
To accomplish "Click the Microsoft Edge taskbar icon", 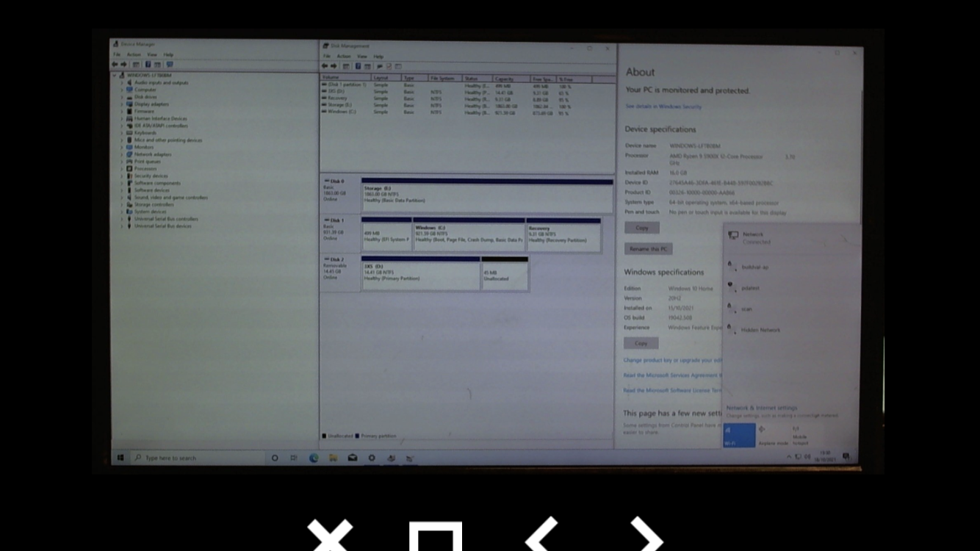I will 314,458.
